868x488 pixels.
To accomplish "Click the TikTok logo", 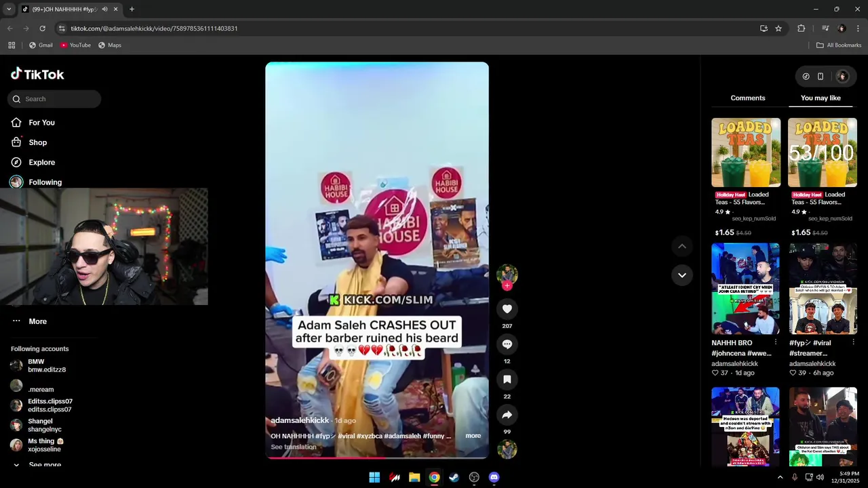I will (37, 74).
